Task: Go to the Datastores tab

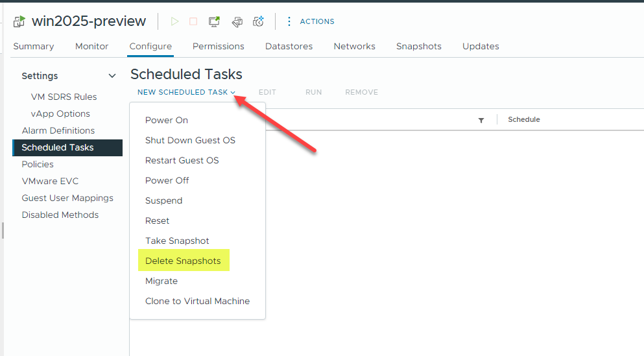Action: click(x=289, y=47)
